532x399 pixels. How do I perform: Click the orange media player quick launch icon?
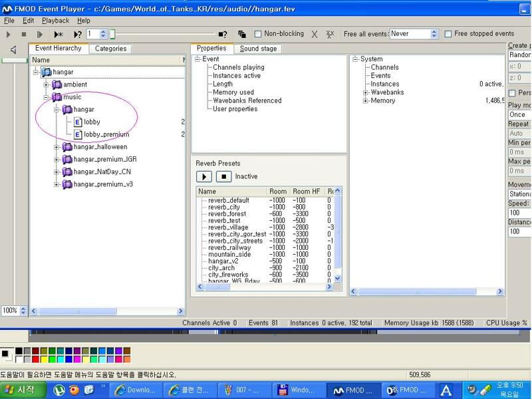point(74,390)
